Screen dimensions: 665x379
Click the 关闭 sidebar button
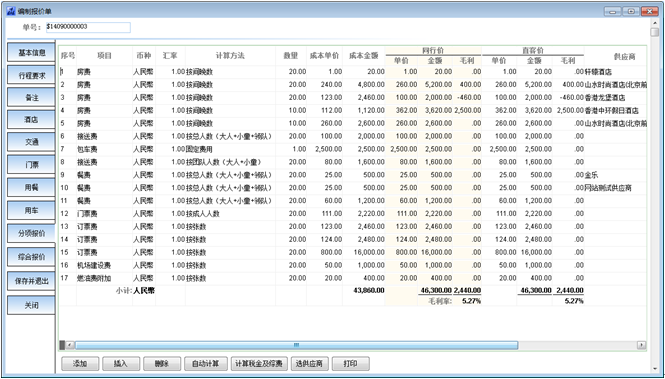pos(31,305)
